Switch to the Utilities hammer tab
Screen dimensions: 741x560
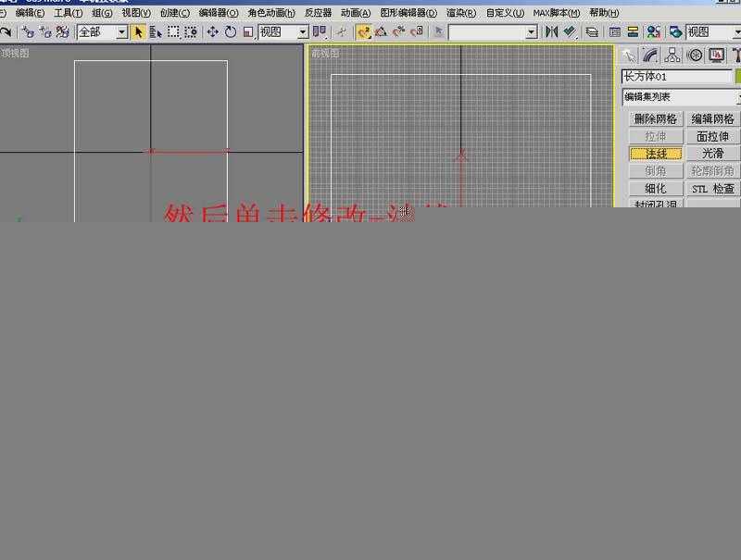coord(735,56)
